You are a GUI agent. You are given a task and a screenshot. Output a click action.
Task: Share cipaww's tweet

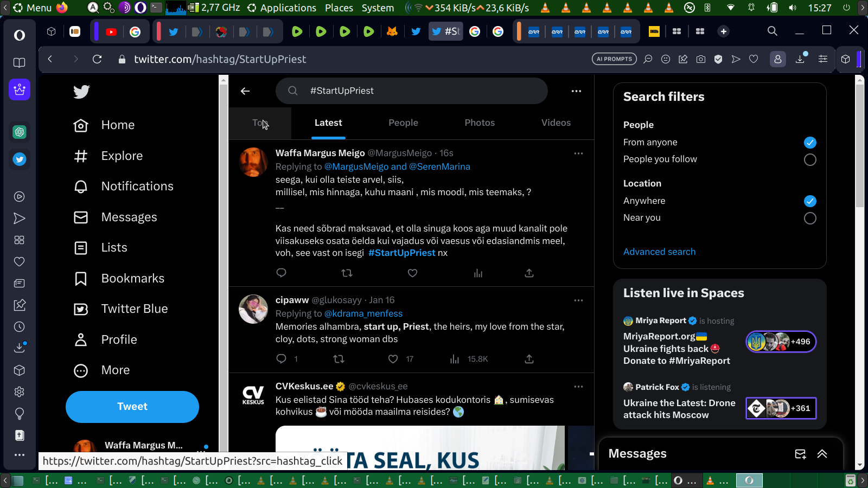click(529, 358)
